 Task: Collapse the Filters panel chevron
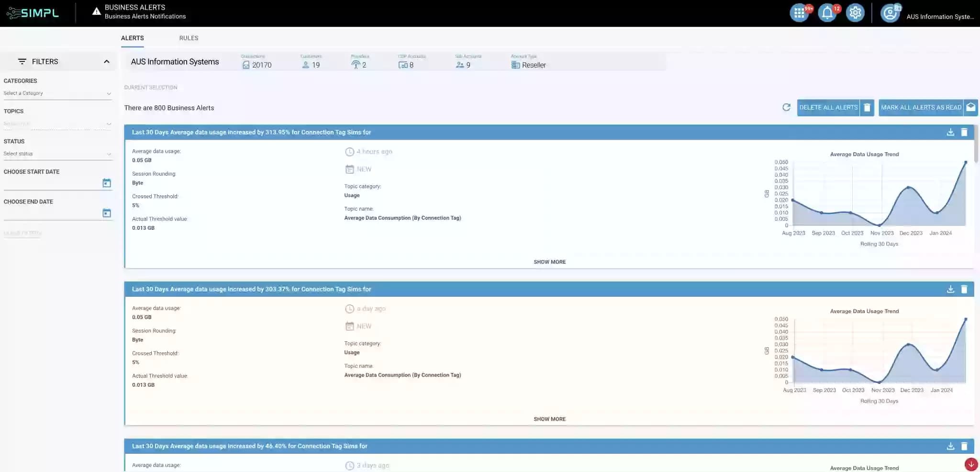pos(106,61)
